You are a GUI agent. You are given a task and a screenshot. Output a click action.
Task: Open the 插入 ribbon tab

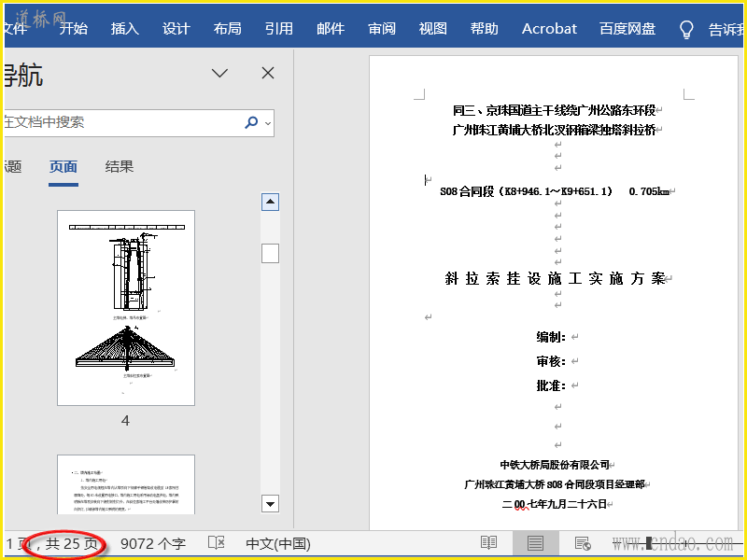[125, 29]
